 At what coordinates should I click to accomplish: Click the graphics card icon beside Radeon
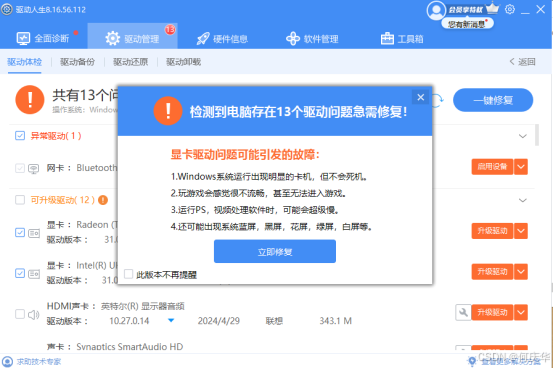pyautogui.click(x=34, y=233)
